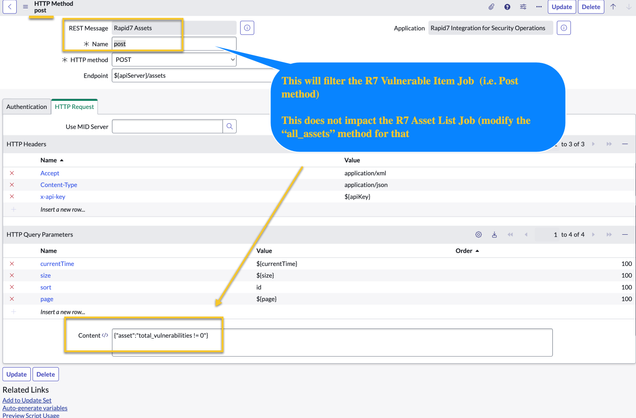Open the currentTime parameter link
This screenshot has width=636, height=418.
point(57,264)
